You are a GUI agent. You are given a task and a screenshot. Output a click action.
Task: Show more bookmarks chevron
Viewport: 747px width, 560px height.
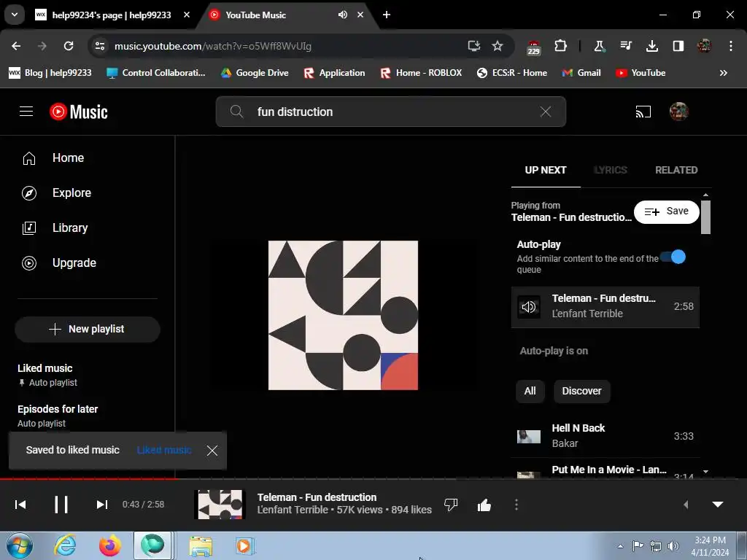pyautogui.click(x=723, y=73)
